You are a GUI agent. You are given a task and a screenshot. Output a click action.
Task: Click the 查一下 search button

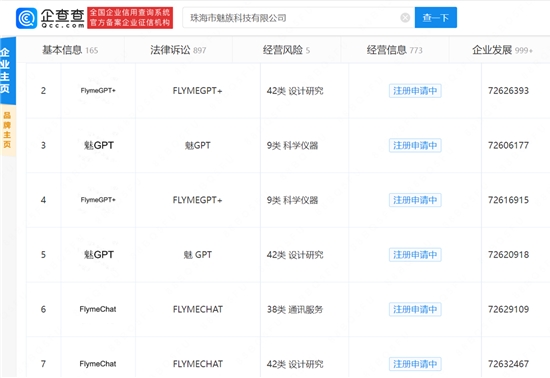[x=436, y=18]
